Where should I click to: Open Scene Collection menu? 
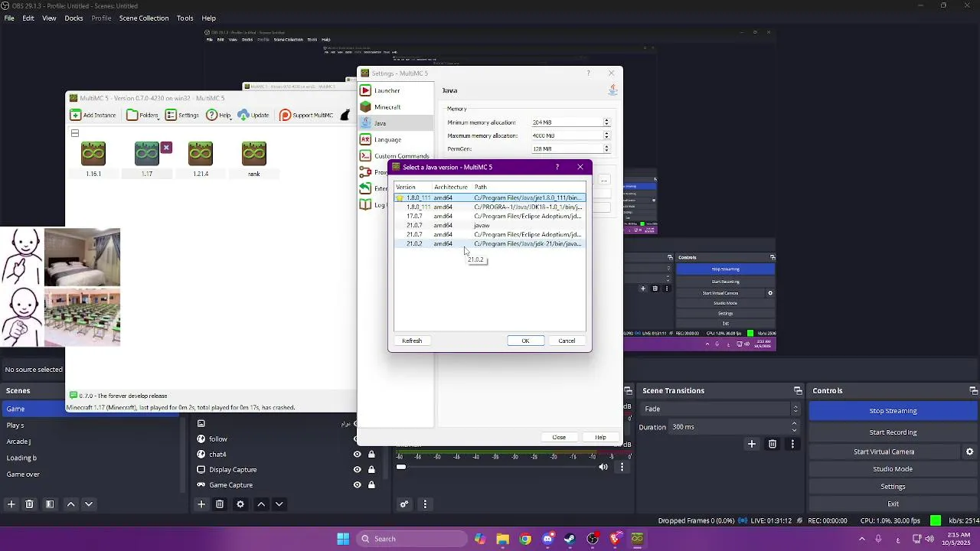coord(144,18)
